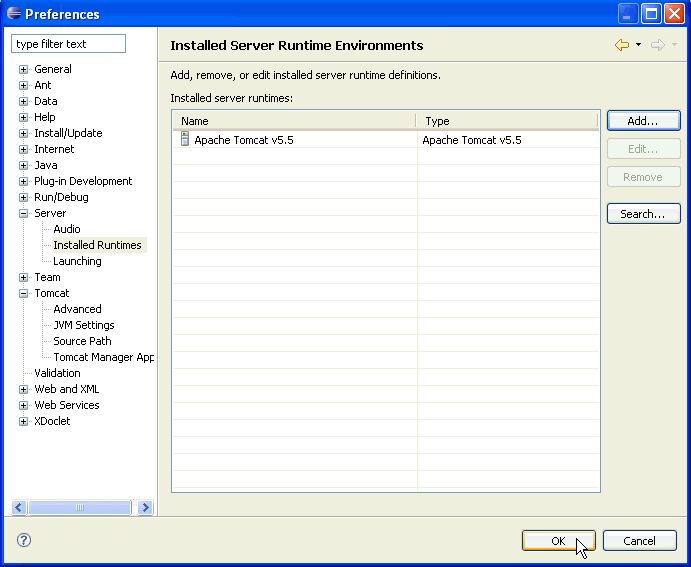Expand the General preferences node

(x=24, y=70)
